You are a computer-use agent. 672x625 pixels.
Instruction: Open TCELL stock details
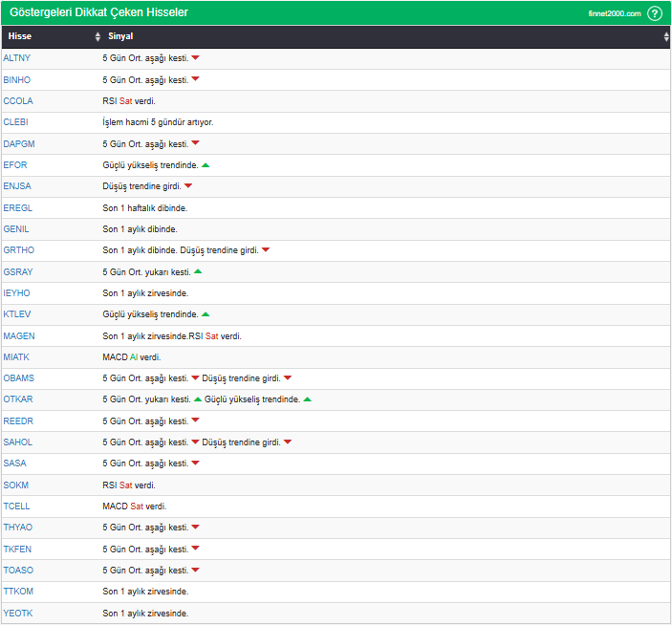tap(16, 506)
